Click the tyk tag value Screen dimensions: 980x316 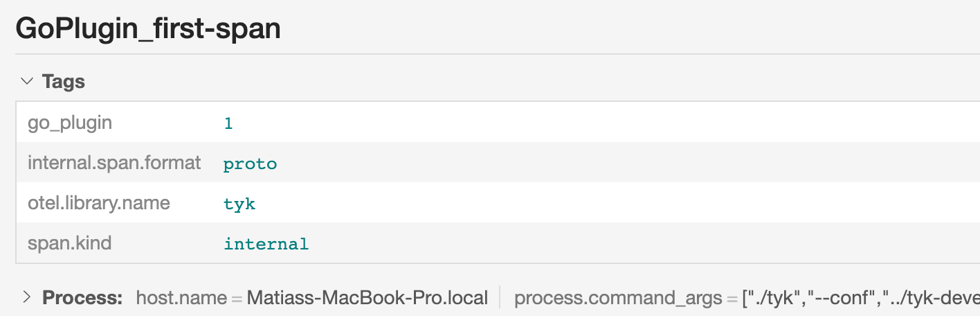(239, 204)
